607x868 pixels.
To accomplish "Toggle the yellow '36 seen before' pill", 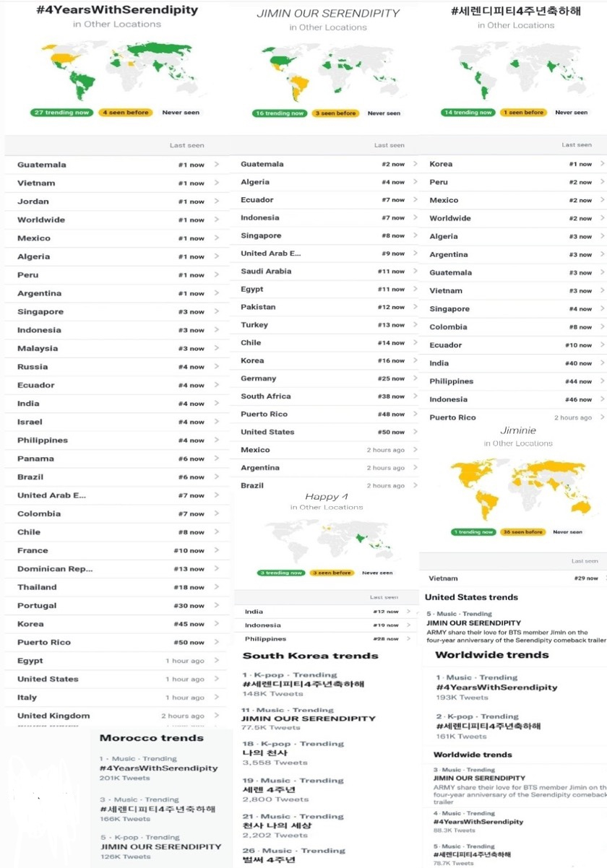I will pos(520,532).
